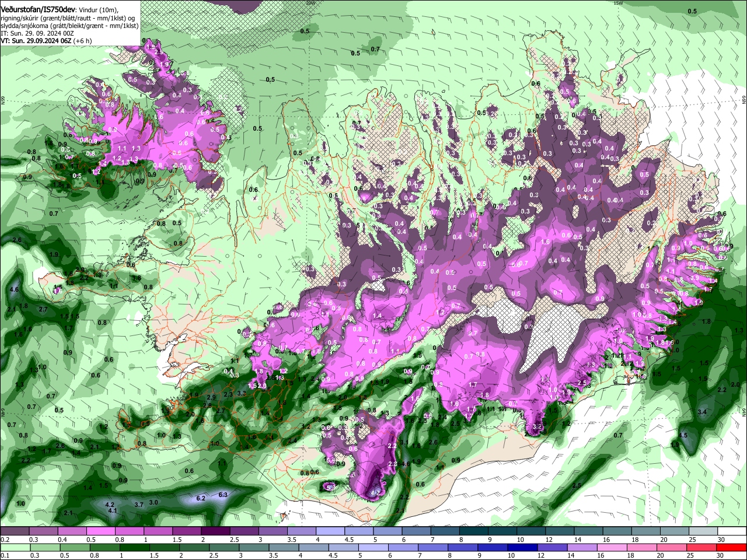Click the IT: Sun. 29. 09. 2024 00Z line
Image resolution: width=747 pixels, height=560 pixels.
click(x=37, y=33)
